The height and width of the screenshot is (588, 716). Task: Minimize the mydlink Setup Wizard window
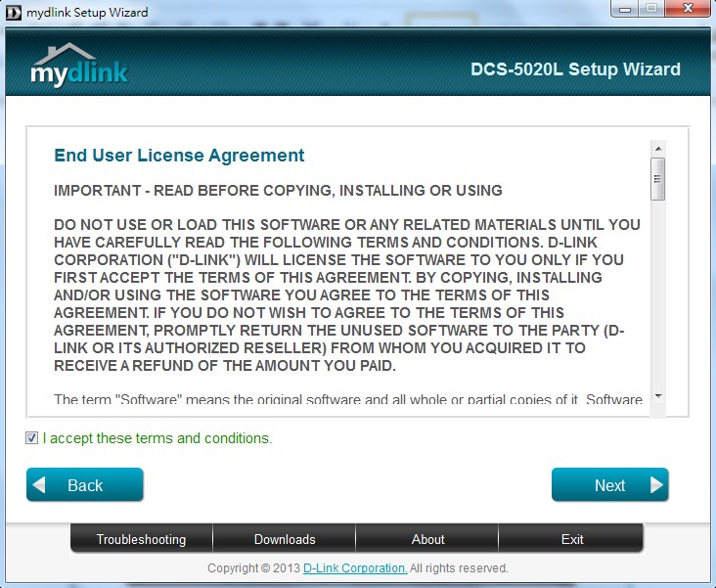coord(625,9)
